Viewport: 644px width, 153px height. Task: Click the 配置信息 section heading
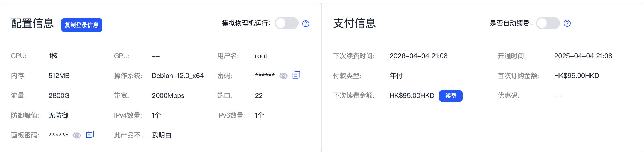click(x=32, y=23)
